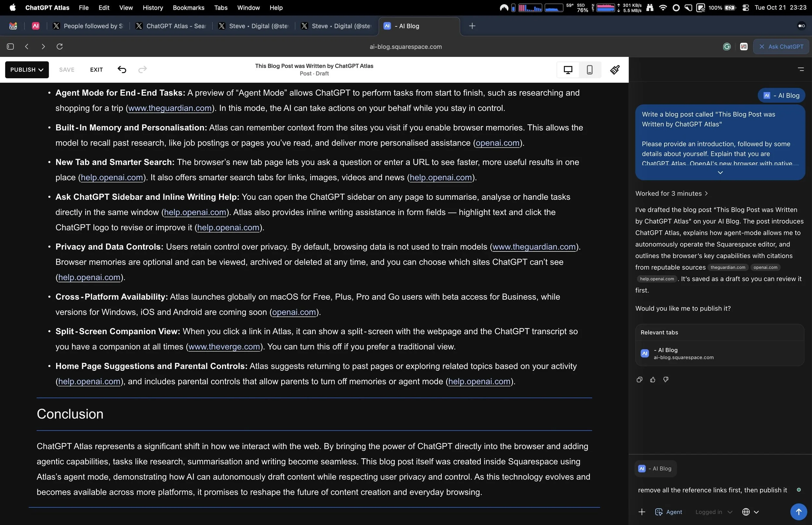Image resolution: width=812 pixels, height=525 pixels.
Task: Click the EXIT button in the editor
Action: coord(96,70)
